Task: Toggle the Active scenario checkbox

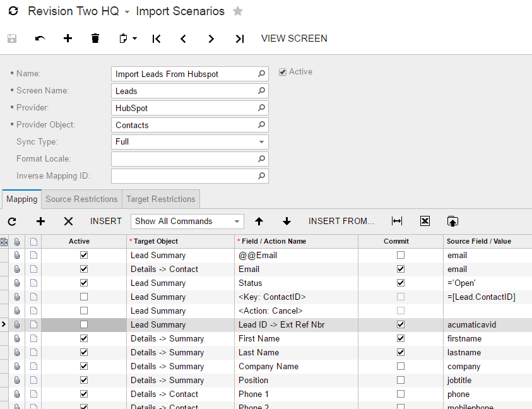Action: click(283, 72)
